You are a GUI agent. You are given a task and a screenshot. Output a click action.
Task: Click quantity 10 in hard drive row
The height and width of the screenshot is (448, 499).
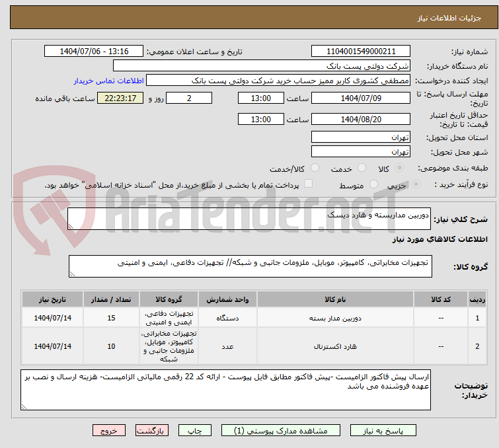111,346
